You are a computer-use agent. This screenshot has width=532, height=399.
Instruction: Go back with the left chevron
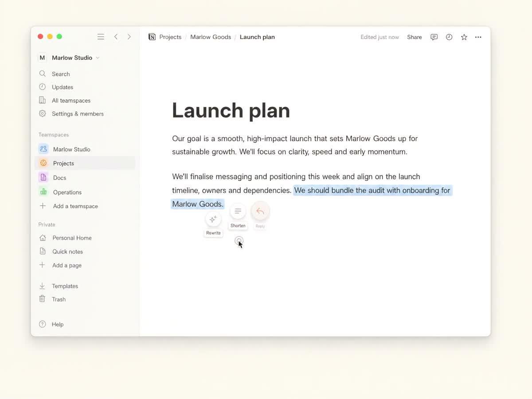coord(116,37)
